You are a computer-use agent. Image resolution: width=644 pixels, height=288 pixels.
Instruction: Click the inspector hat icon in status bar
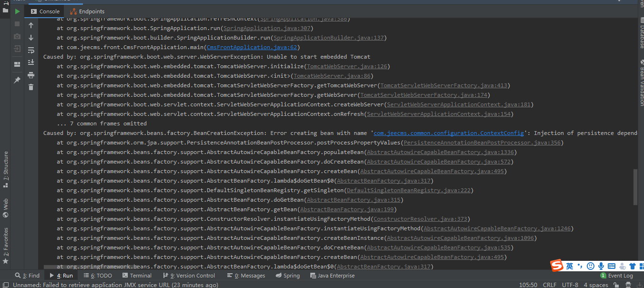(627, 285)
